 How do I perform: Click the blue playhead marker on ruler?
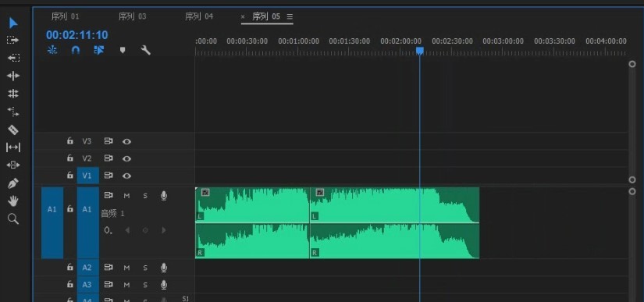click(420, 51)
